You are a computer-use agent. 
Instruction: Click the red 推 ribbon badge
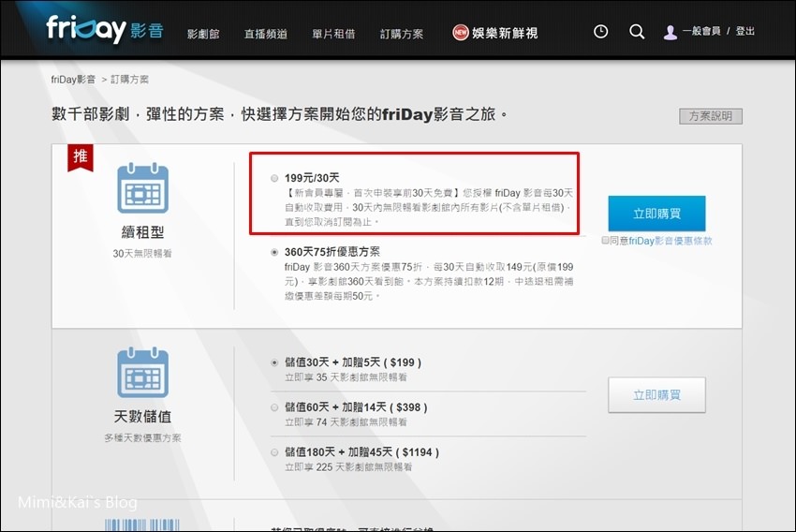pyautogui.click(x=81, y=157)
